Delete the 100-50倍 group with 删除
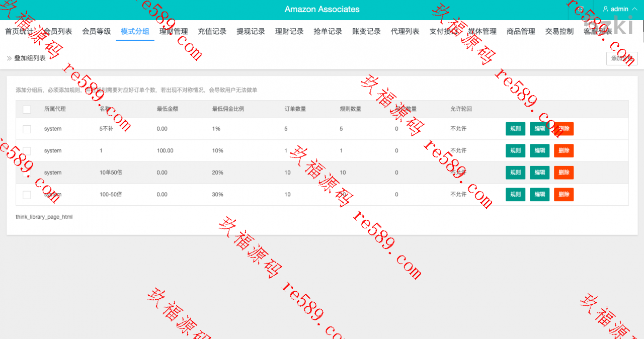 click(x=563, y=195)
